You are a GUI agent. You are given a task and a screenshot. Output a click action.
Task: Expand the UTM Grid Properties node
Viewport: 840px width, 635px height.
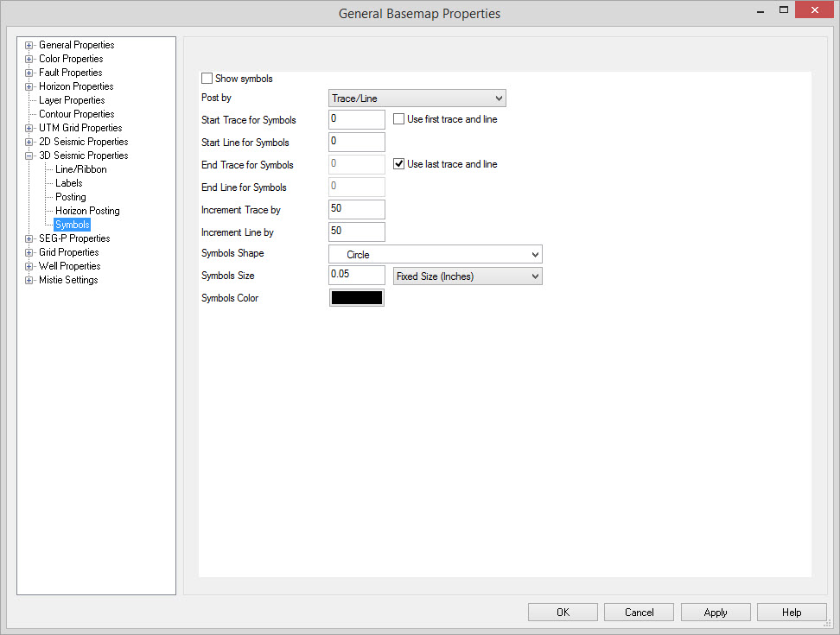[x=29, y=128]
